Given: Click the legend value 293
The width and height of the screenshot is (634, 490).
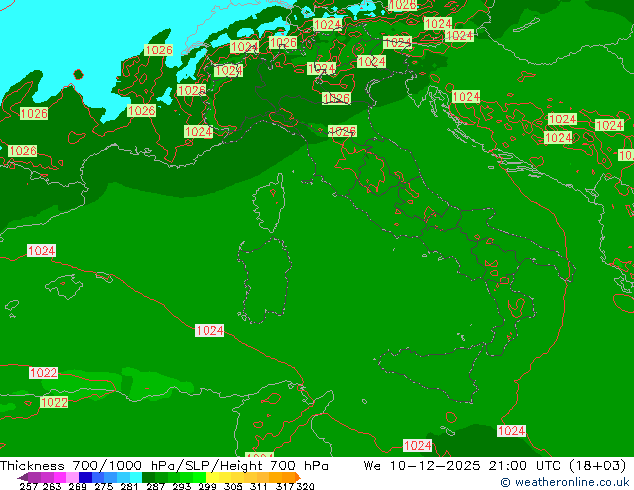Looking at the screenshot, I should pyautogui.click(x=181, y=486).
